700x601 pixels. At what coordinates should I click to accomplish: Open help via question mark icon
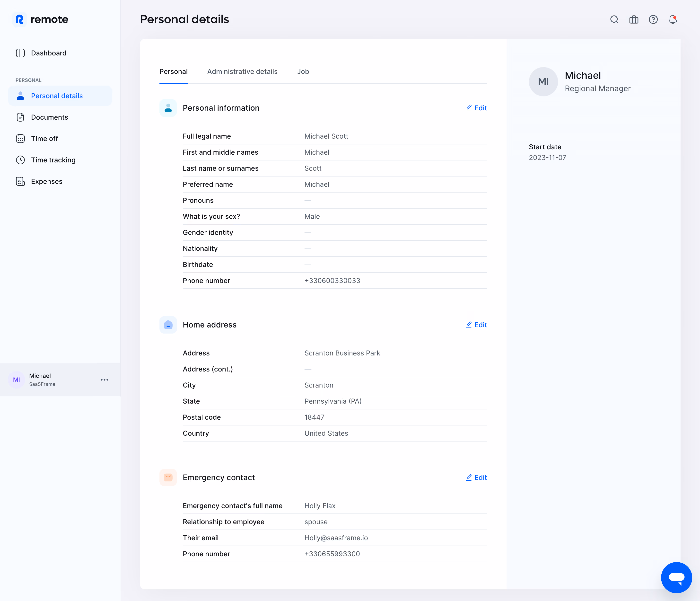coord(653,20)
